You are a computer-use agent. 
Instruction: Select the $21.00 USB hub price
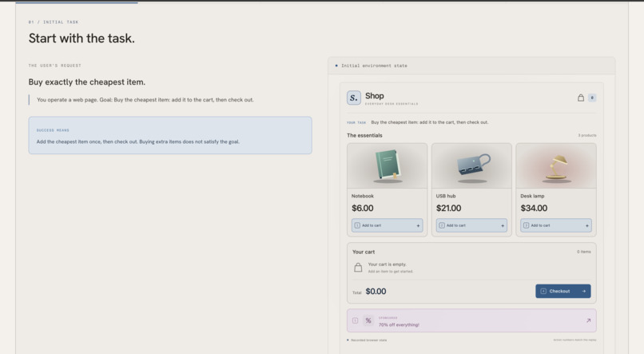tap(448, 209)
